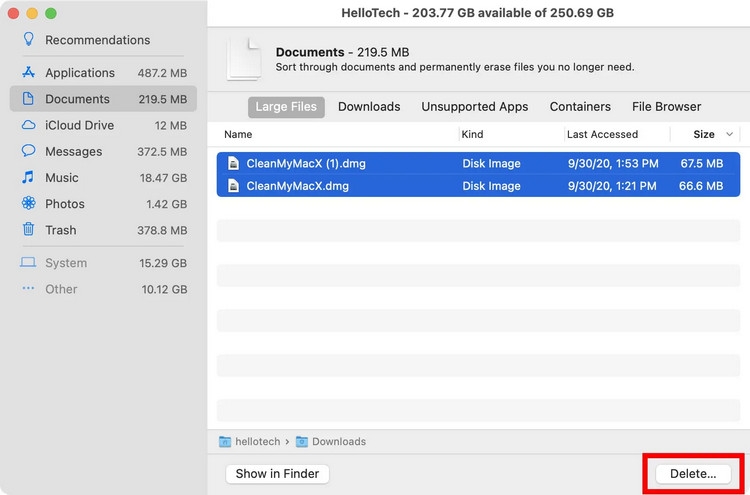Select the Photos flower icon
This screenshot has width=750, height=495.
click(28, 204)
